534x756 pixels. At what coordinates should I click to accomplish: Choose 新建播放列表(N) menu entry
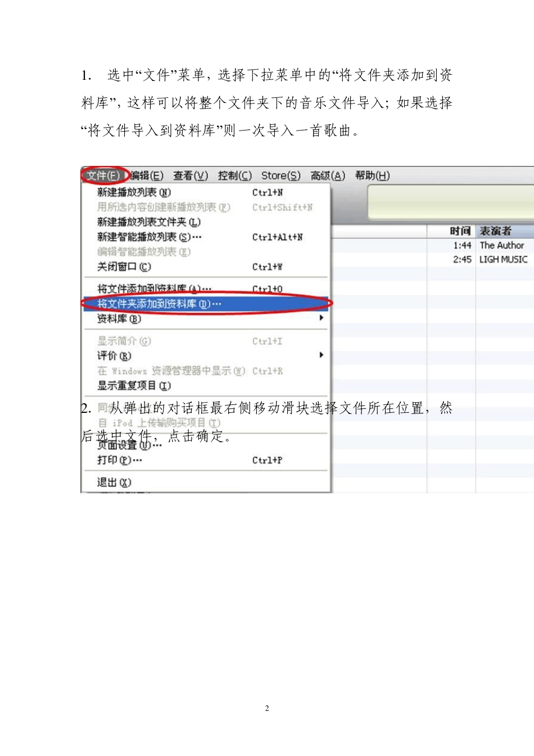pyautogui.click(x=206, y=192)
